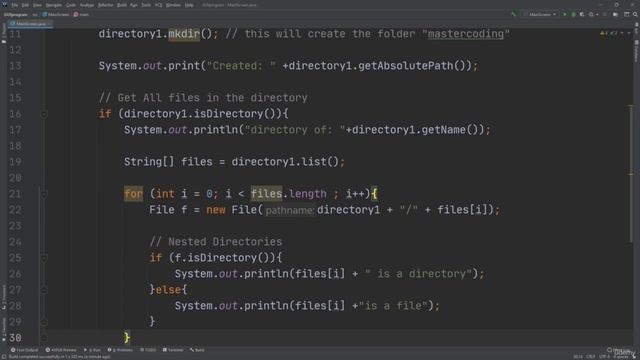The image size is (640, 360).
Task: Collapse the for loop at line 21
Action: 44,194
